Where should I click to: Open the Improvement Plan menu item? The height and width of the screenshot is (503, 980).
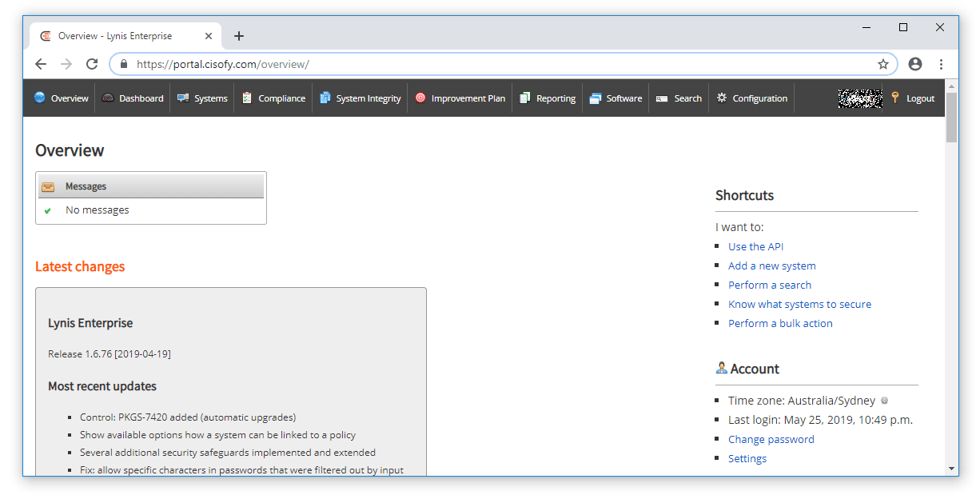point(460,98)
